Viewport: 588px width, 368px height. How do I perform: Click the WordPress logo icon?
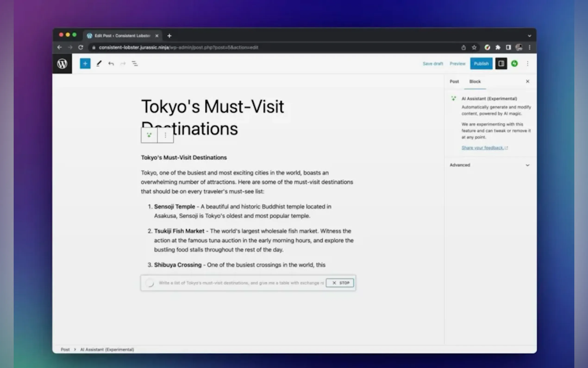[x=62, y=63]
